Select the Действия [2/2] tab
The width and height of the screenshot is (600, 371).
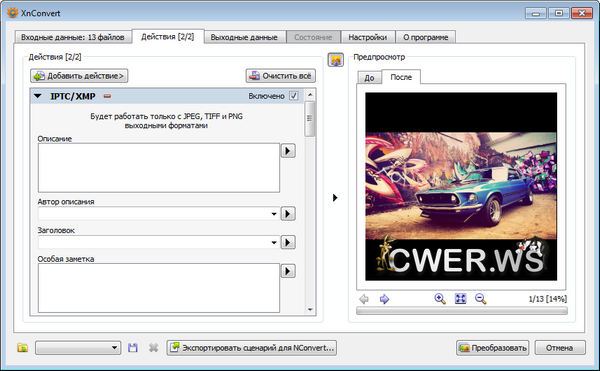[168, 36]
